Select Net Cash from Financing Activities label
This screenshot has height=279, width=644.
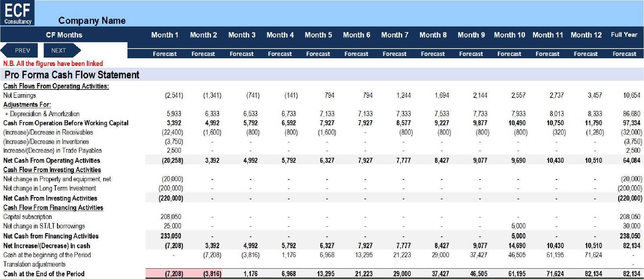(x=51, y=236)
